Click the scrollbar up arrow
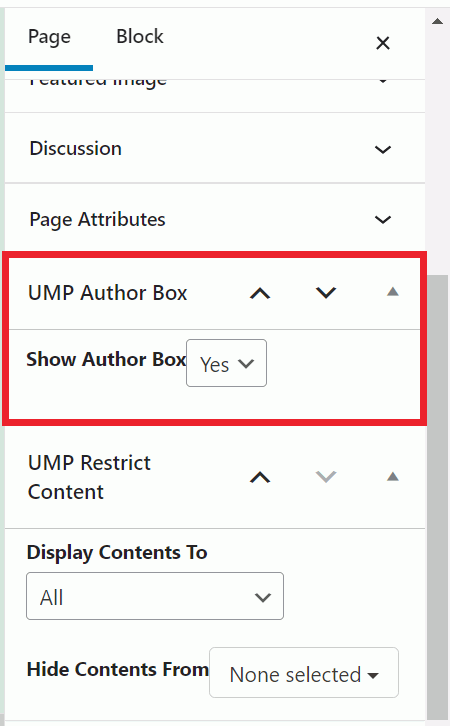 coord(438,21)
